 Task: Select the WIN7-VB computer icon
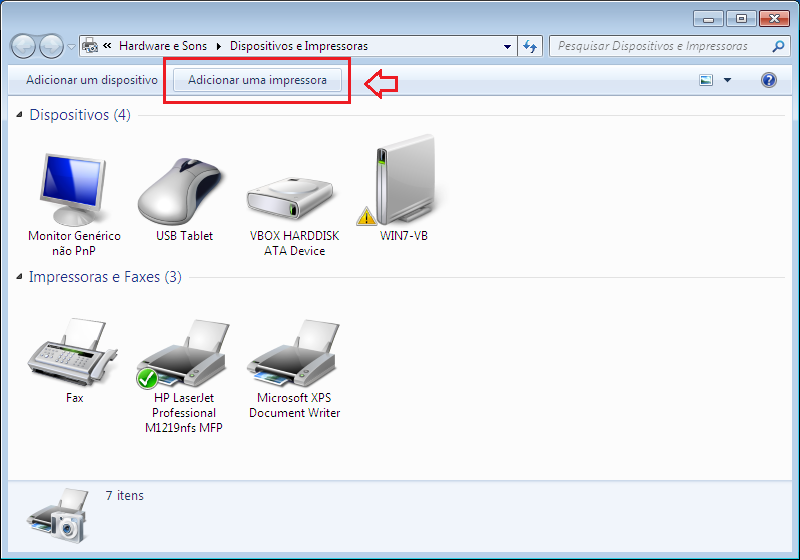[x=405, y=180]
